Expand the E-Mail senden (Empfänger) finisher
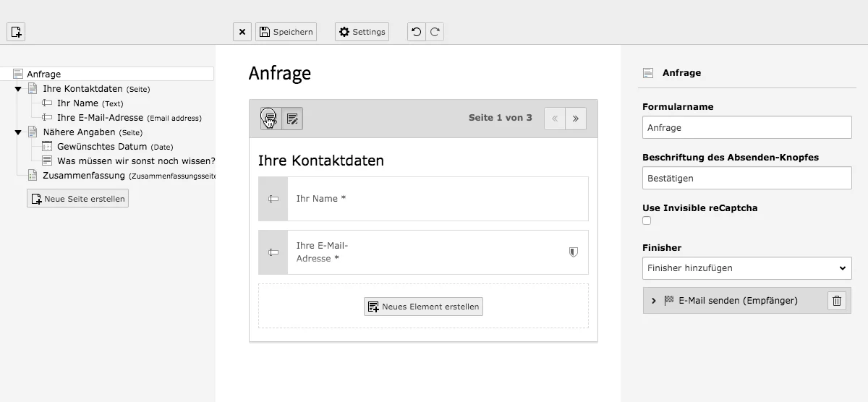Image resolution: width=868 pixels, height=402 pixels. pos(654,301)
